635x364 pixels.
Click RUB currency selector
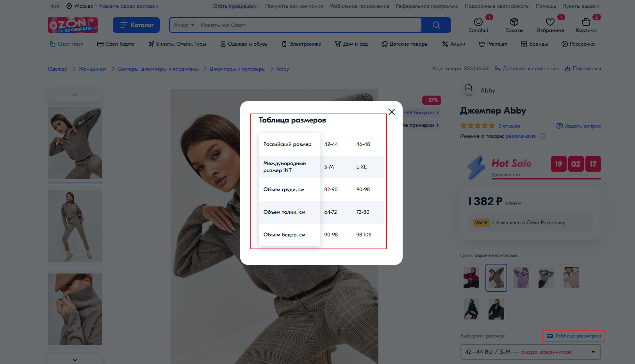55,6
